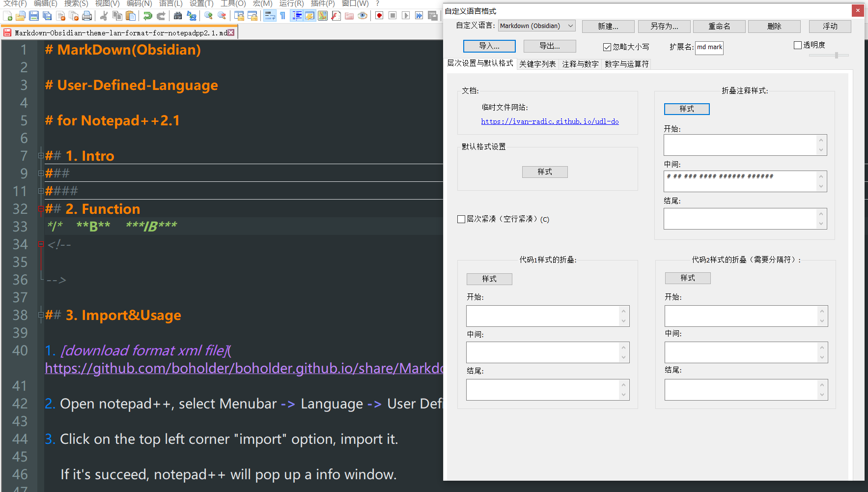Click the 扩展名 input field
Screen dimensions: 868x492
coord(709,47)
